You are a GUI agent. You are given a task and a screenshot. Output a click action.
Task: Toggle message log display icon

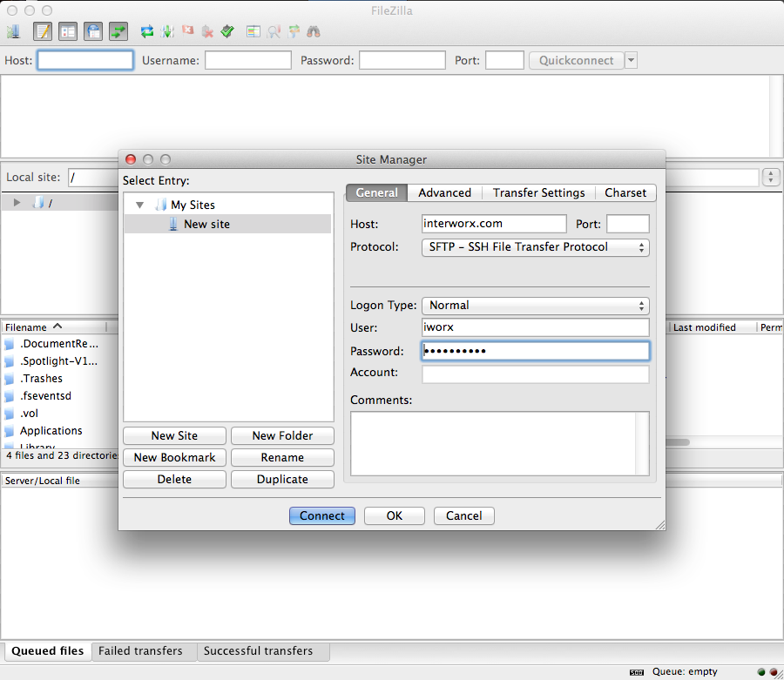43,32
